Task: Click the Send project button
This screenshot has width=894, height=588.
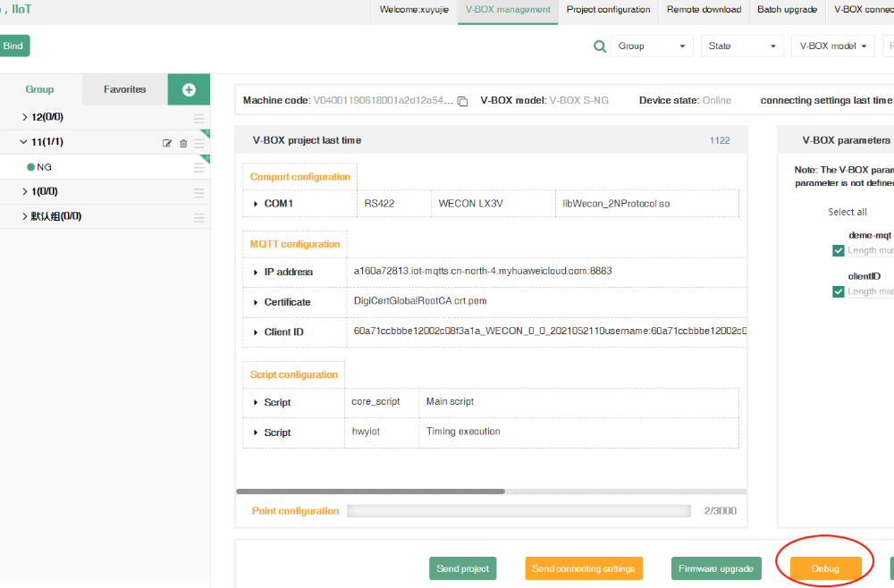Action: [462, 568]
